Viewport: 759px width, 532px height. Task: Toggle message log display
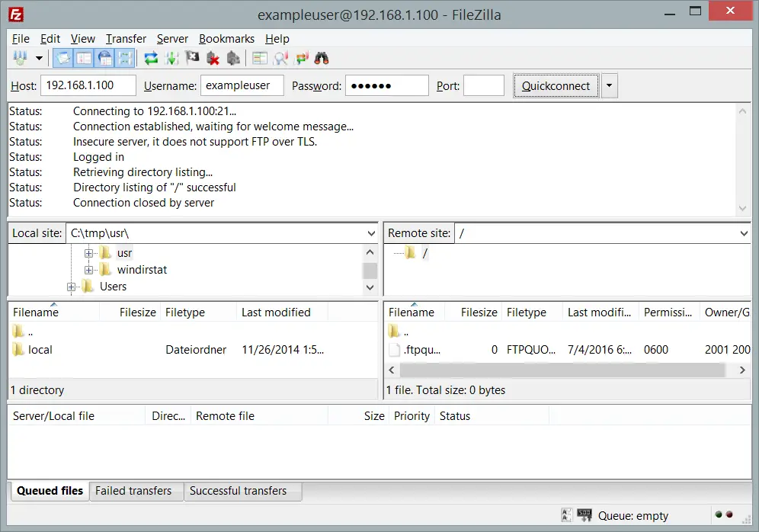tap(63, 59)
